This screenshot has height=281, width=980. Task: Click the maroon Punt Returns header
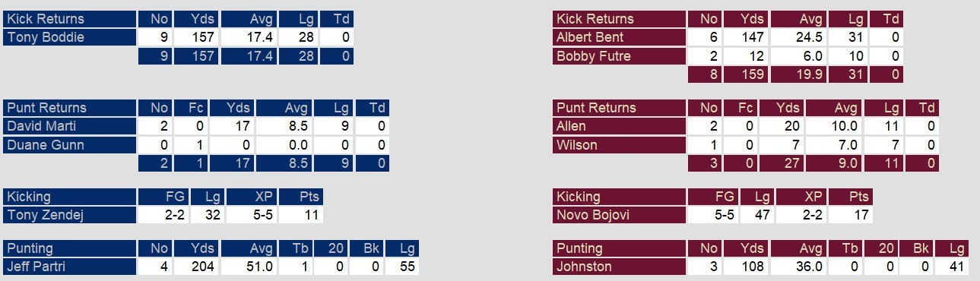click(x=620, y=108)
